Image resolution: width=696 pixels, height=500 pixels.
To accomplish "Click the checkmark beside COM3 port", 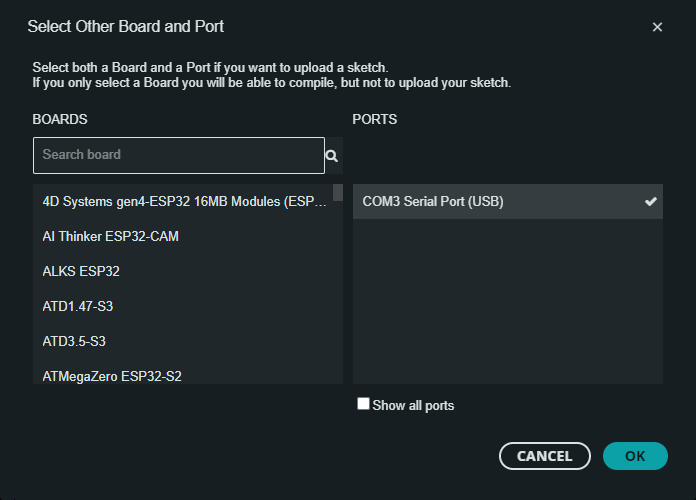I will pos(651,201).
